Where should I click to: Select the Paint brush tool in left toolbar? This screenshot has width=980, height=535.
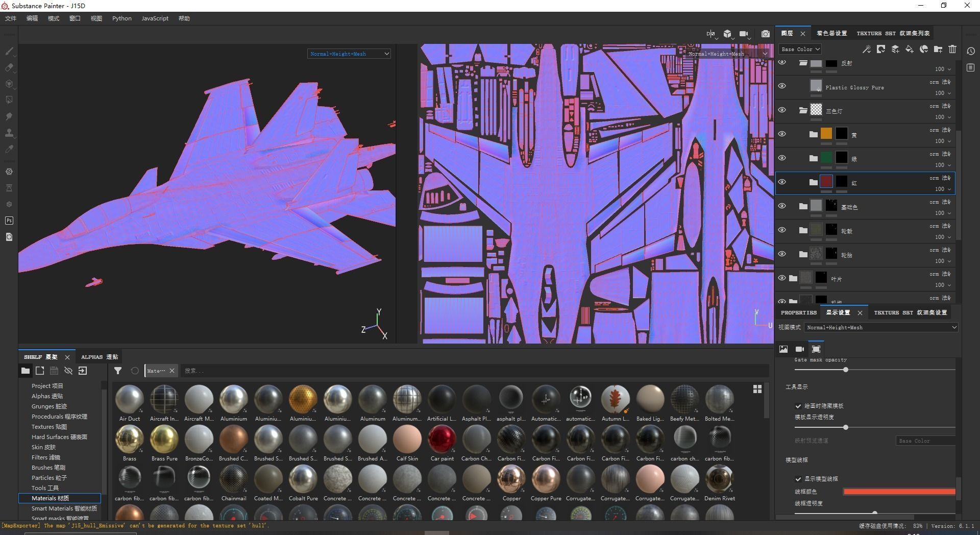[x=9, y=51]
